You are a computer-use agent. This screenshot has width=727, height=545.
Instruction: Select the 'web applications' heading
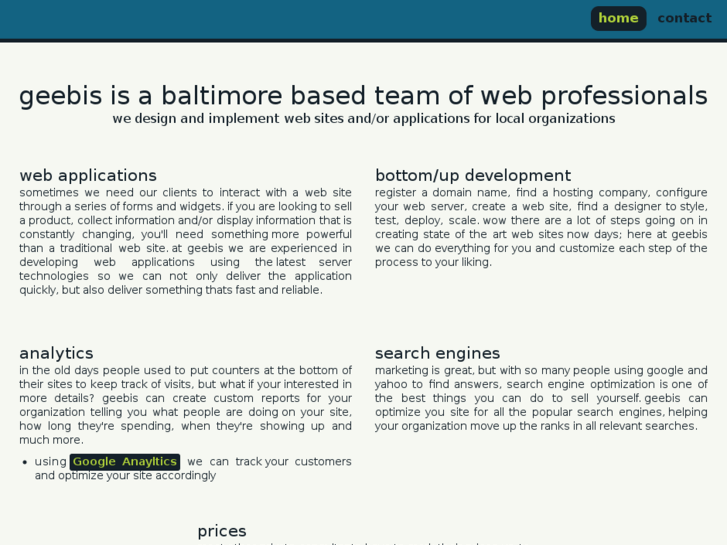coord(88,175)
